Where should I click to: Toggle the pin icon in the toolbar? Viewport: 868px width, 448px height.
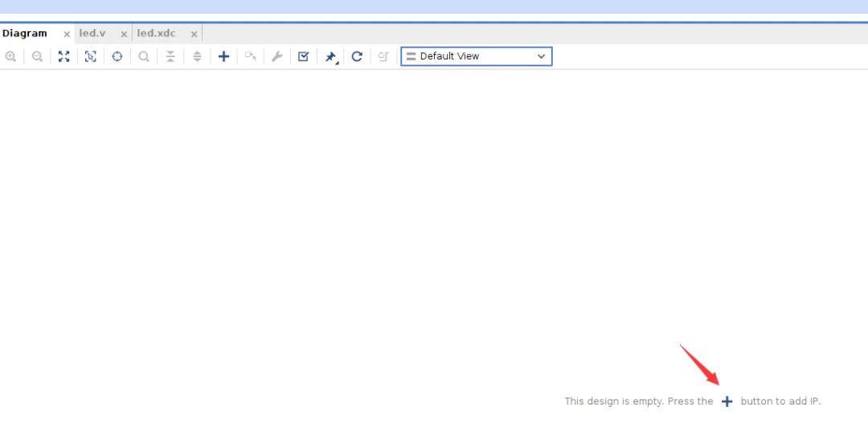coord(330,56)
